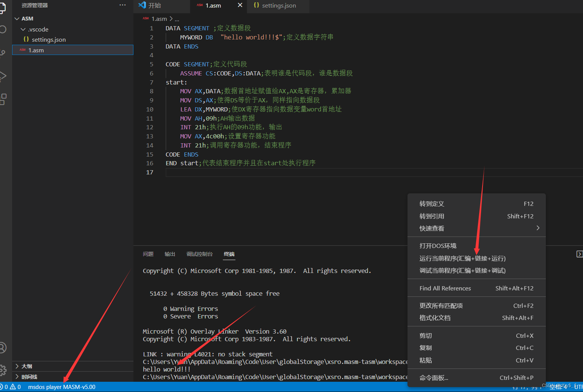Image resolution: width=583 pixels, height=392 pixels.
Task: Collapse the .vscode folder
Action: click(x=23, y=29)
